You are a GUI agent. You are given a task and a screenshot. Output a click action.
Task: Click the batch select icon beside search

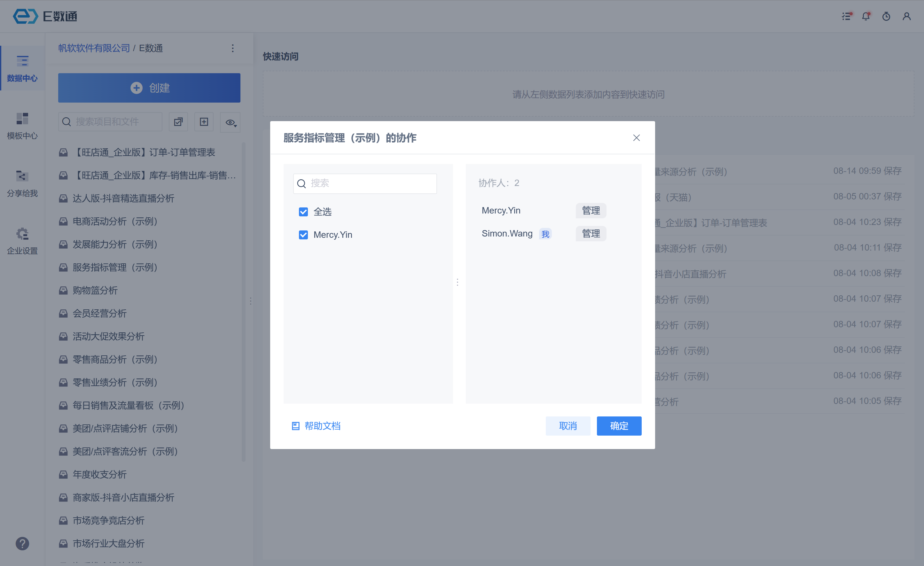click(x=178, y=122)
